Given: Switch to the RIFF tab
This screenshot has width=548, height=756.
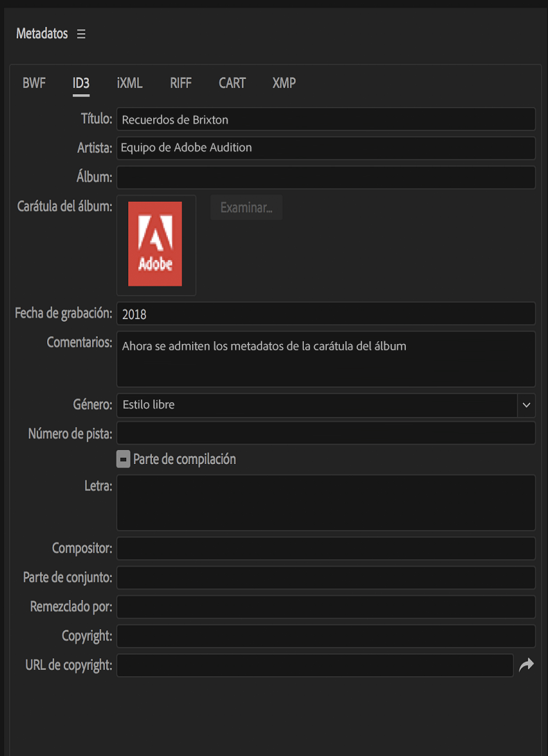Looking at the screenshot, I should click(180, 83).
